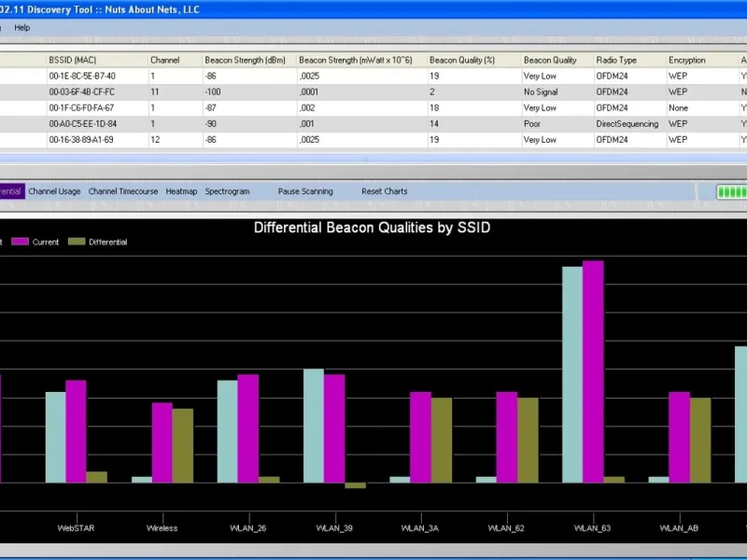Click the WLAN_3A axis label
This screenshot has height=560, width=747.
coord(419,528)
